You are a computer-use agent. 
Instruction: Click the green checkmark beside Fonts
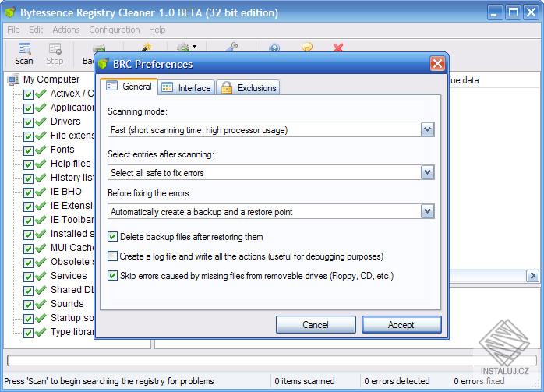point(41,150)
